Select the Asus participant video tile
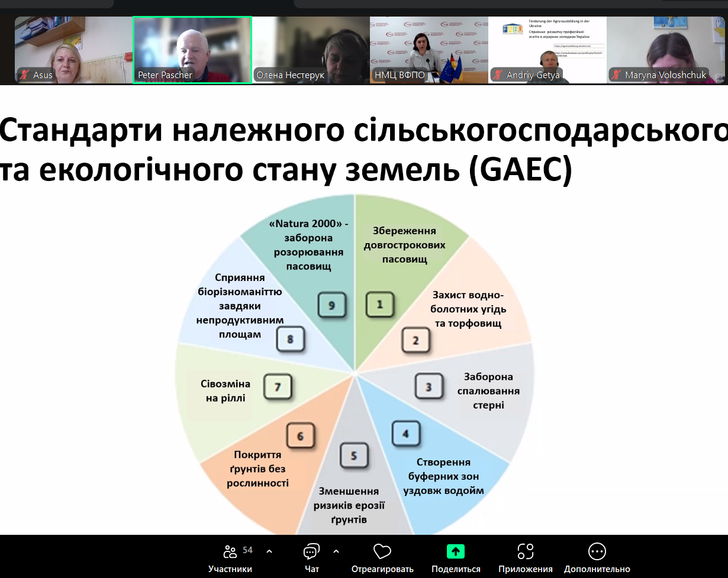This screenshot has height=578, width=728. pyautogui.click(x=73, y=50)
